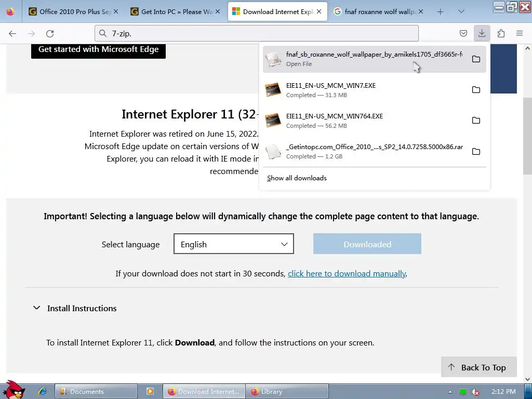Image resolution: width=532 pixels, height=399 pixels.
Task: Click here to download manually link
Action: pos(347,273)
